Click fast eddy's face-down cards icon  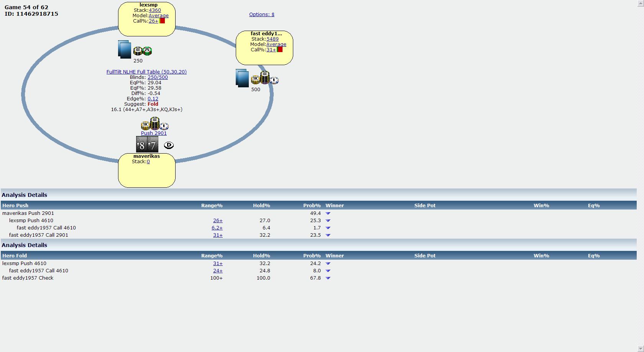click(242, 79)
